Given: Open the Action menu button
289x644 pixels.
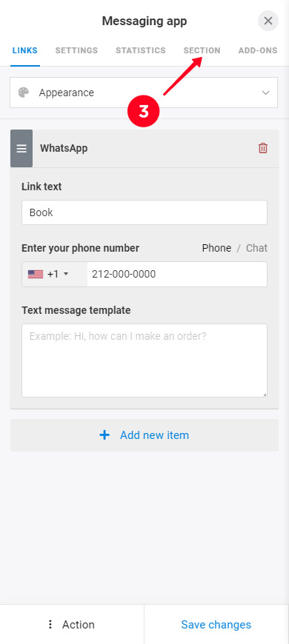Looking at the screenshot, I should (x=72, y=624).
